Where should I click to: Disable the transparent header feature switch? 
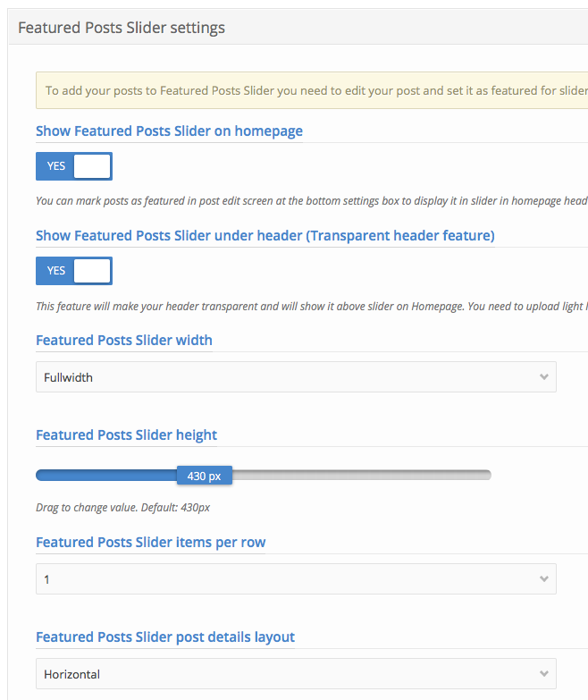click(x=74, y=271)
